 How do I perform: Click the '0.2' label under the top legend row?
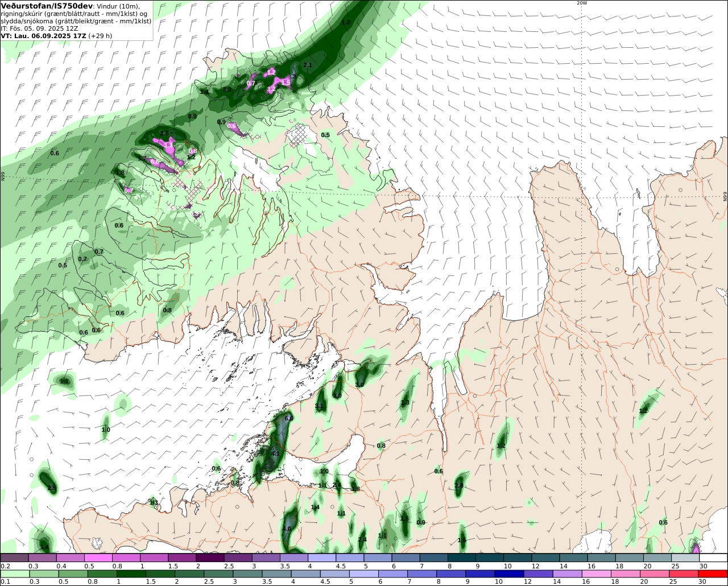[5, 566]
